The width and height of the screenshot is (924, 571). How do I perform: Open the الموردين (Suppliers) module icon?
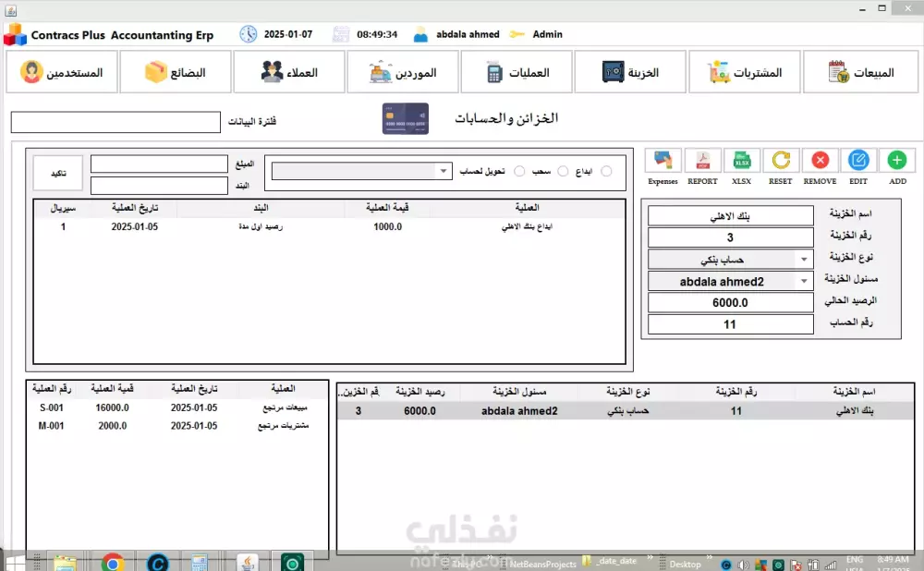pyautogui.click(x=403, y=71)
